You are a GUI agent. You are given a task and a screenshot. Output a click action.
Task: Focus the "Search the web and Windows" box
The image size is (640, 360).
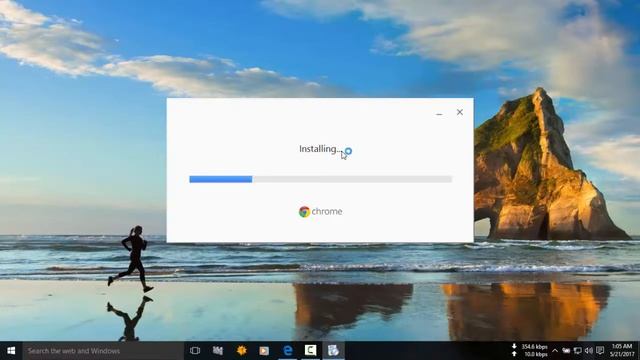103,351
